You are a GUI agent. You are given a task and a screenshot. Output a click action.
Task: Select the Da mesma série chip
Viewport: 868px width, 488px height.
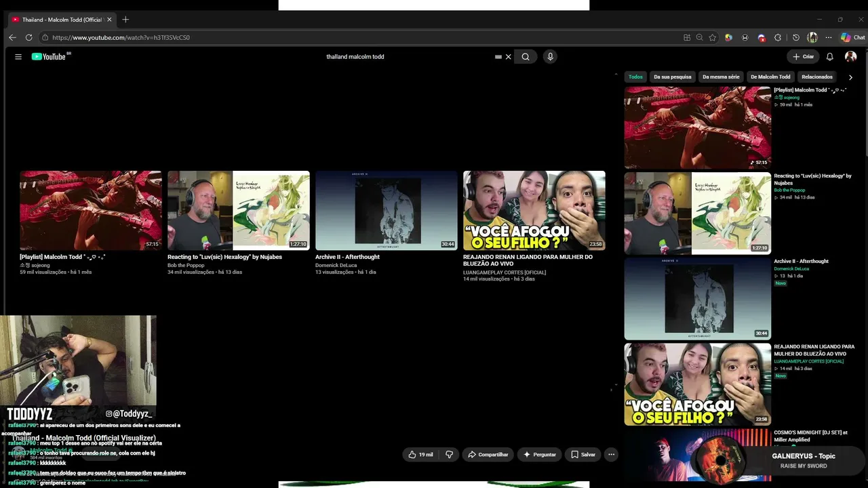[721, 77]
